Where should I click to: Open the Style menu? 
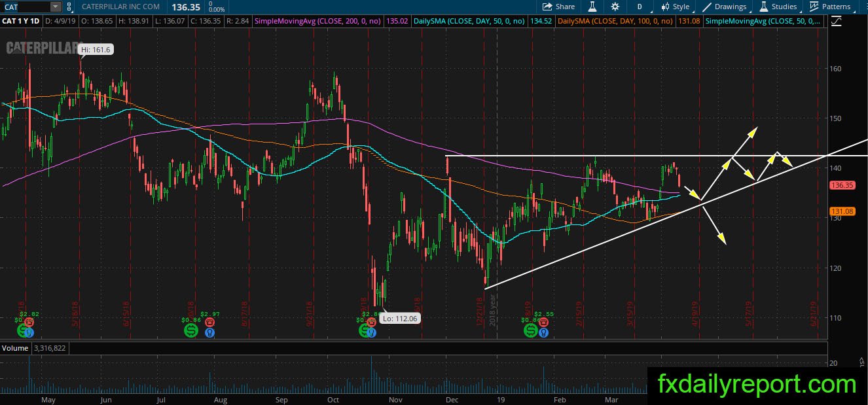tap(675, 7)
